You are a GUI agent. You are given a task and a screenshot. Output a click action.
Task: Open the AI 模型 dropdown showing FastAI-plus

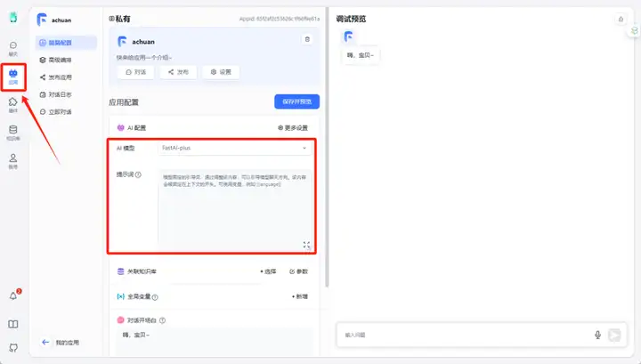click(235, 148)
